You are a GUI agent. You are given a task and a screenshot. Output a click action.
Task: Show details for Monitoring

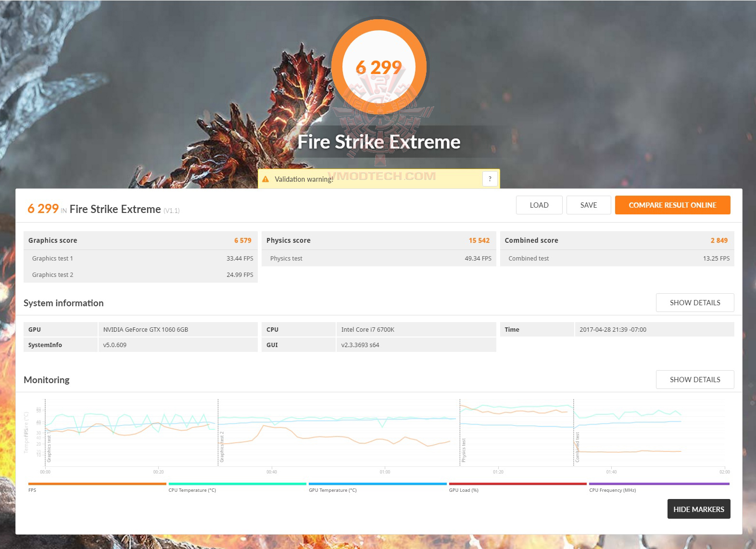coord(695,379)
